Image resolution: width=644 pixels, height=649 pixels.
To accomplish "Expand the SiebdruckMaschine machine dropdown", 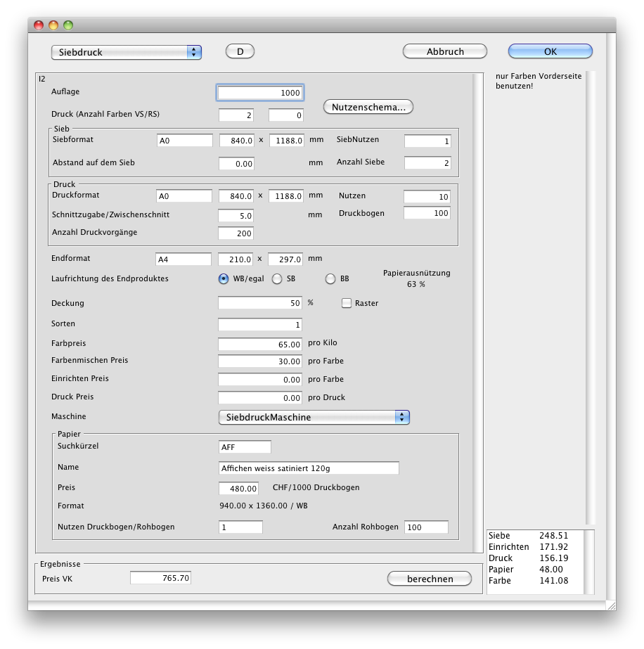I will pyautogui.click(x=314, y=417).
